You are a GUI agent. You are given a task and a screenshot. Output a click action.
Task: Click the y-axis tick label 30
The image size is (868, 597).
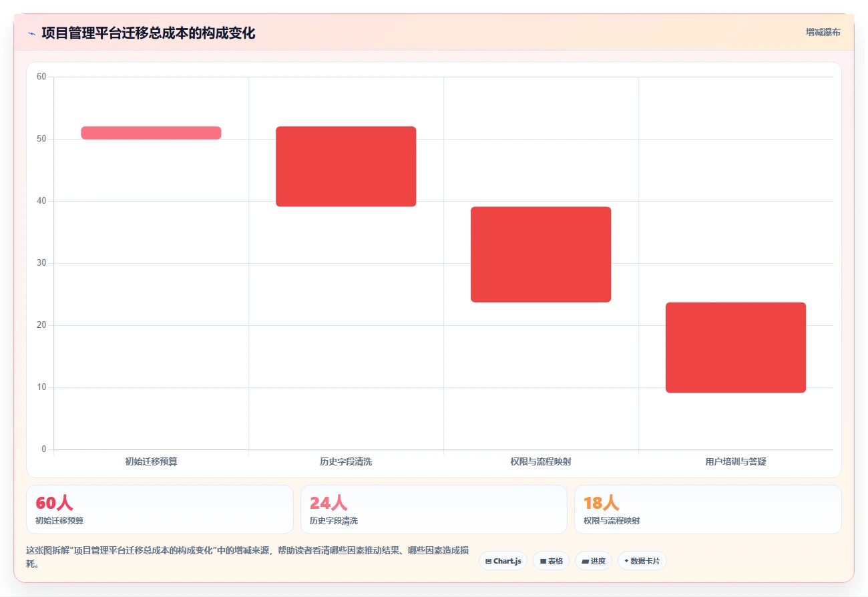click(x=41, y=263)
